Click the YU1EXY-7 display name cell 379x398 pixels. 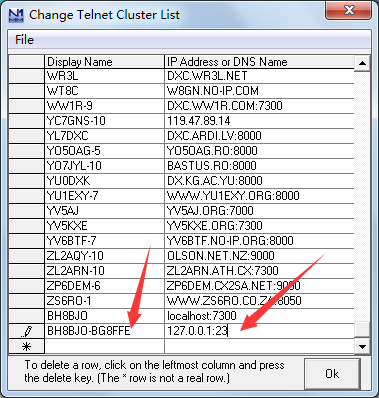point(104,196)
